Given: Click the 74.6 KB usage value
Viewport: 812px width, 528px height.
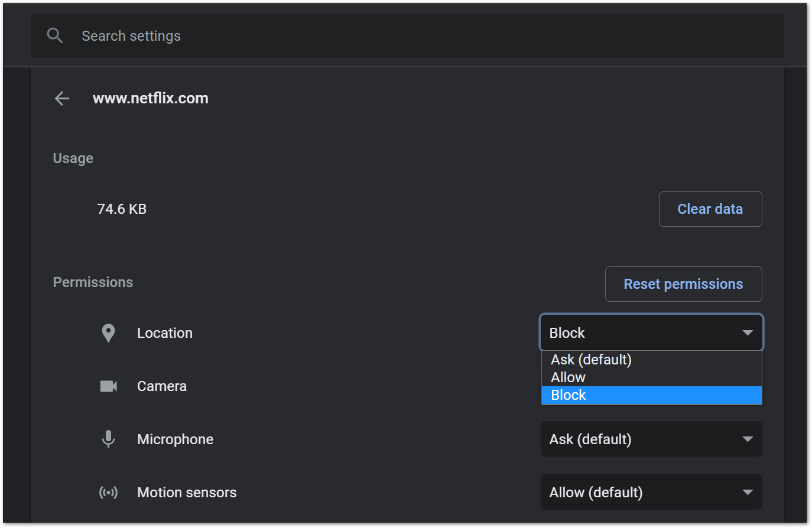Looking at the screenshot, I should pyautogui.click(x=122, y=209).
